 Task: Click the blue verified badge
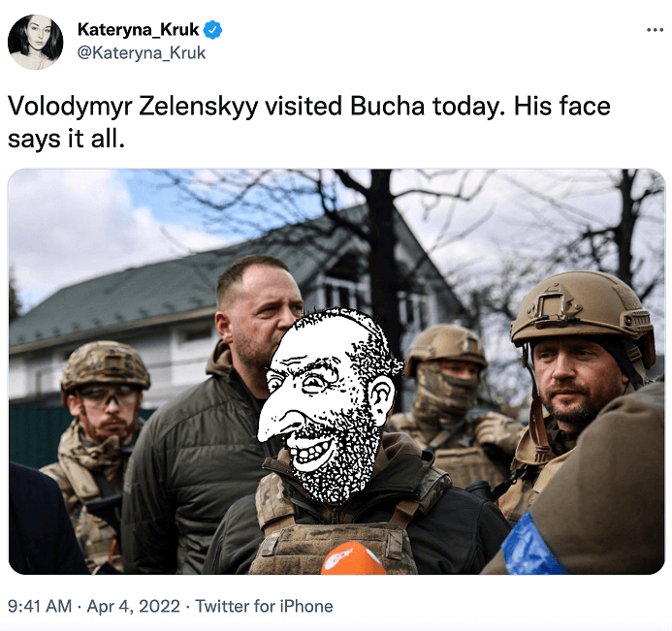click(212, 29)
